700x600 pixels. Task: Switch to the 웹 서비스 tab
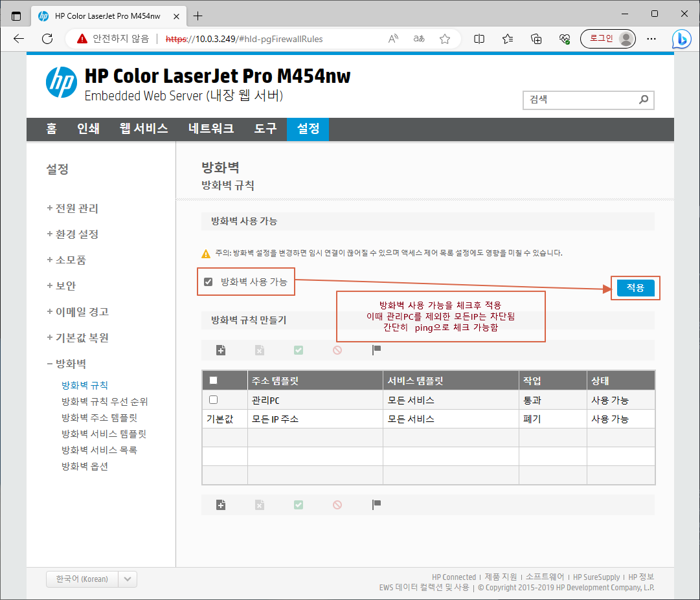[x=143, y=129]
